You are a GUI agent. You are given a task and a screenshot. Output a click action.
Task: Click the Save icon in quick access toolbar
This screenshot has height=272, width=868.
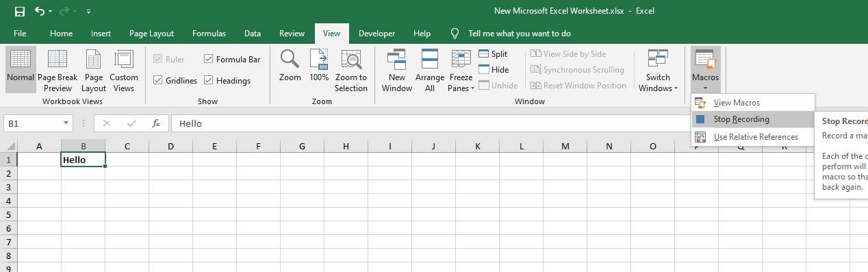point(19,11)
